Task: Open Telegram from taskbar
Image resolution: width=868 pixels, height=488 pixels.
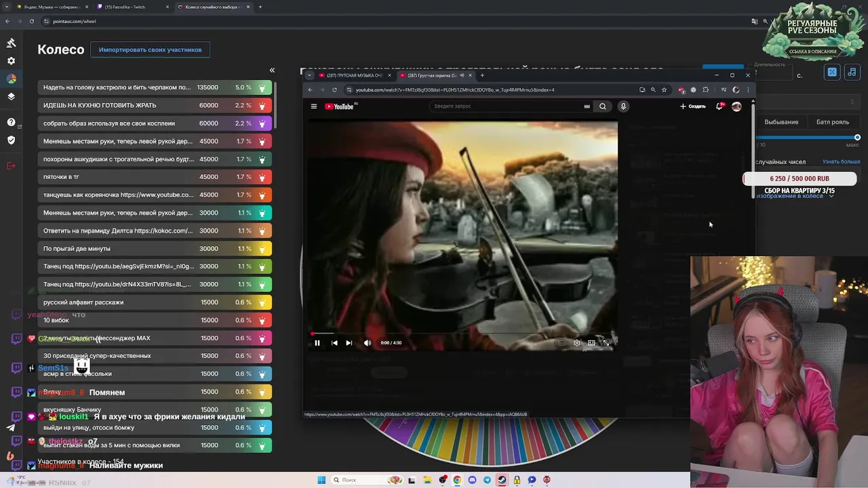Action: click(x=487, y=480)
